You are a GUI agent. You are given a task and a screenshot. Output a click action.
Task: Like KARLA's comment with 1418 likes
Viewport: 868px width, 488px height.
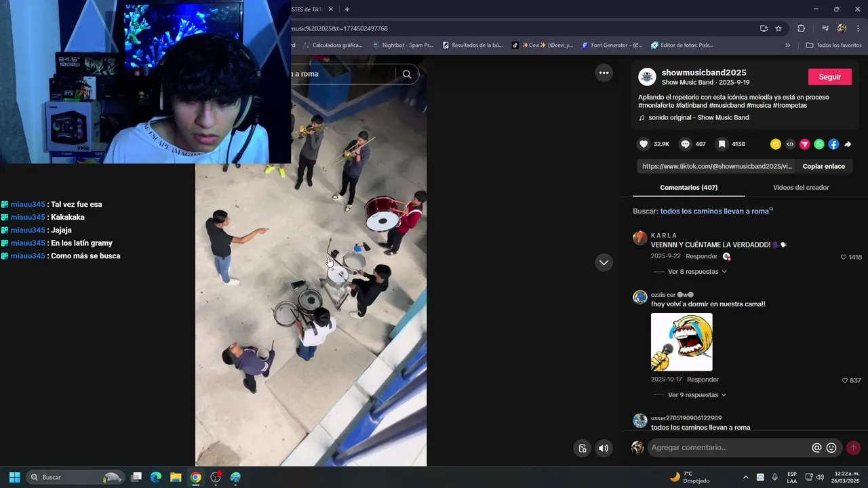point(844,258)
